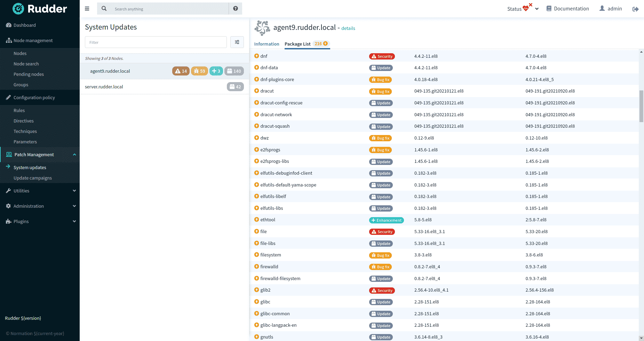Image resolution: width=644 pixels, height=341 pixels.
Task: Open the node details link
Action: click(348, 28)
